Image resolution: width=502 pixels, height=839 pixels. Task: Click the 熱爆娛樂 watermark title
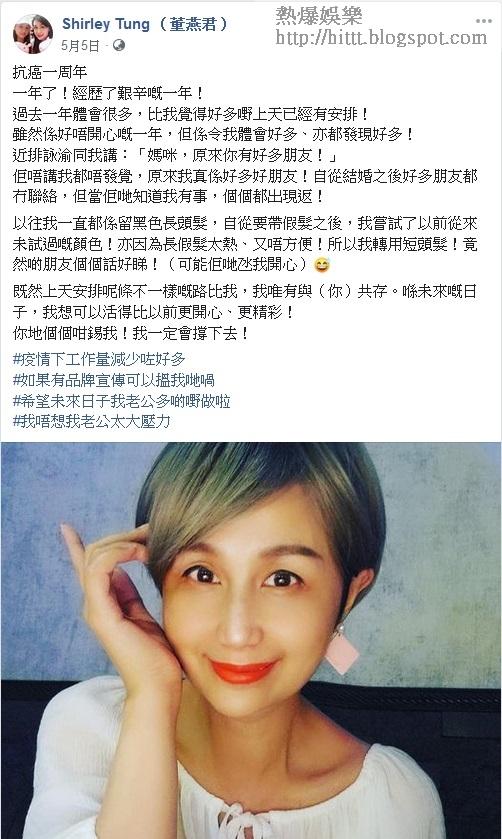tap(318, 16)
